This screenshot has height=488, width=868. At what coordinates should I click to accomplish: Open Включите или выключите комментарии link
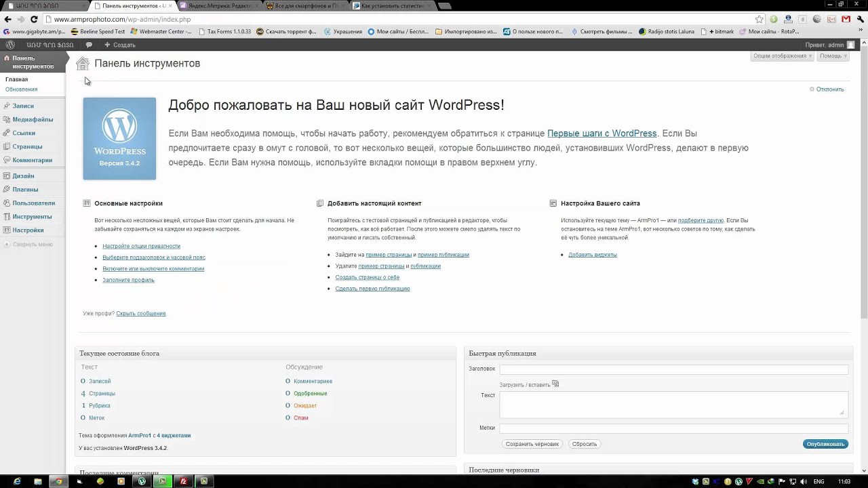(153, 268)
